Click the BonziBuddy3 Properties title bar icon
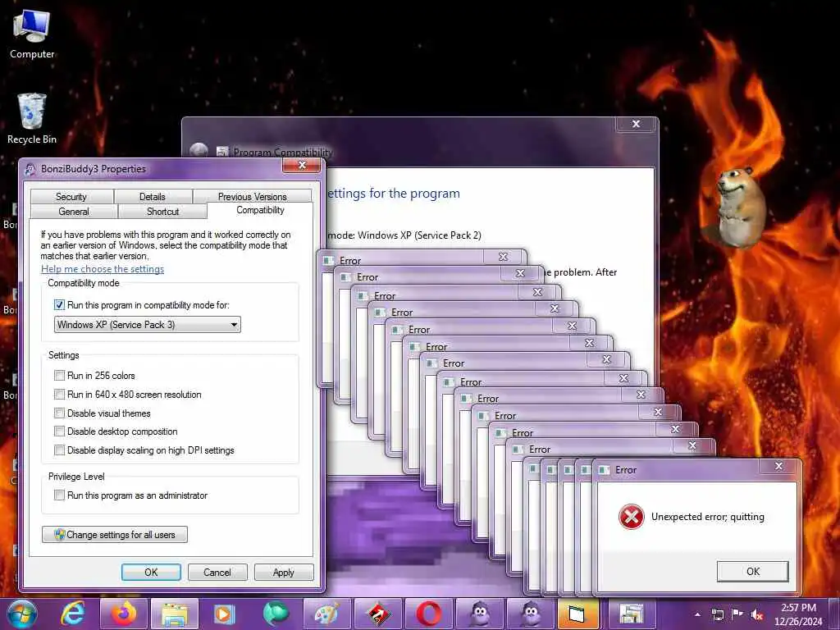 (30, 169)
